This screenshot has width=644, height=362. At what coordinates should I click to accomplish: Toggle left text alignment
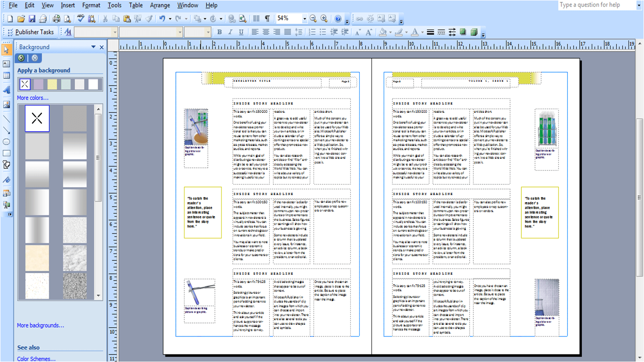[255, 32]
